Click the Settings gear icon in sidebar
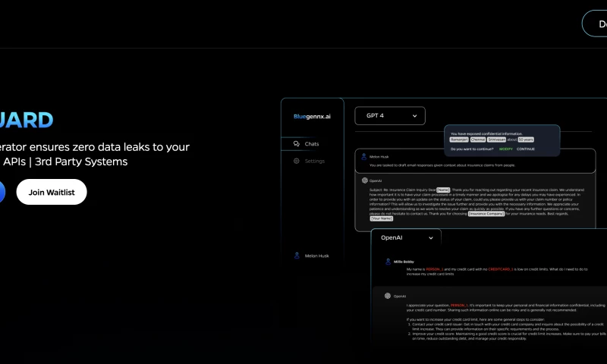The image size is (607, 364). click(x=296, y=161)
